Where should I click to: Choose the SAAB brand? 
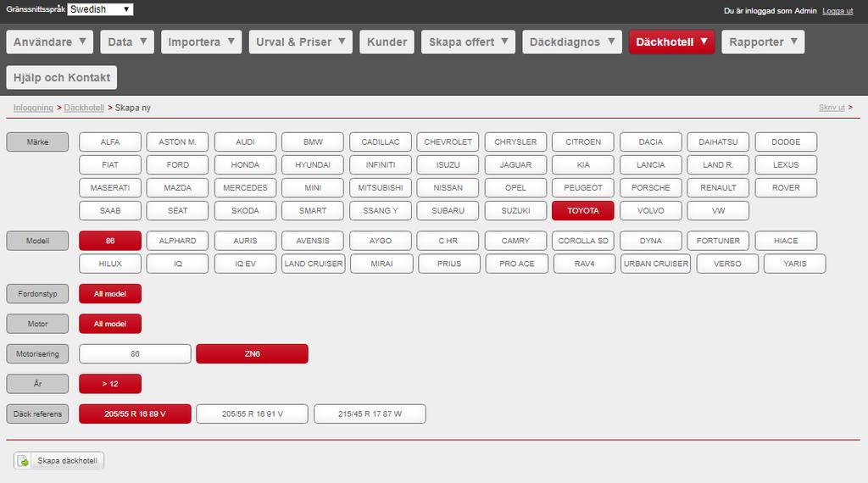tap(110, 211)
